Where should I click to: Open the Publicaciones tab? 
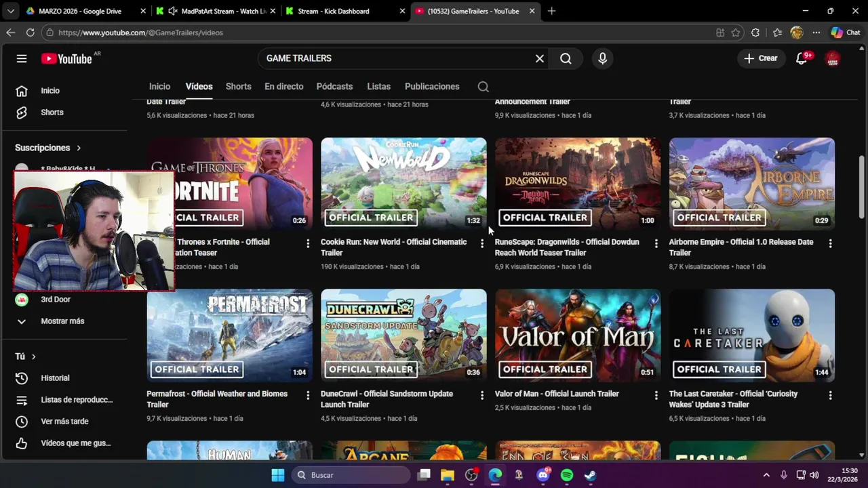[432, 87]
